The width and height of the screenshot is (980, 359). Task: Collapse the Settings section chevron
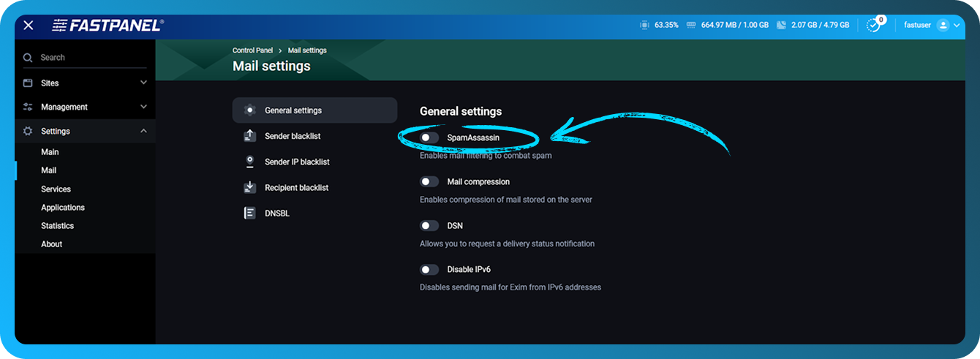(143, 131)
